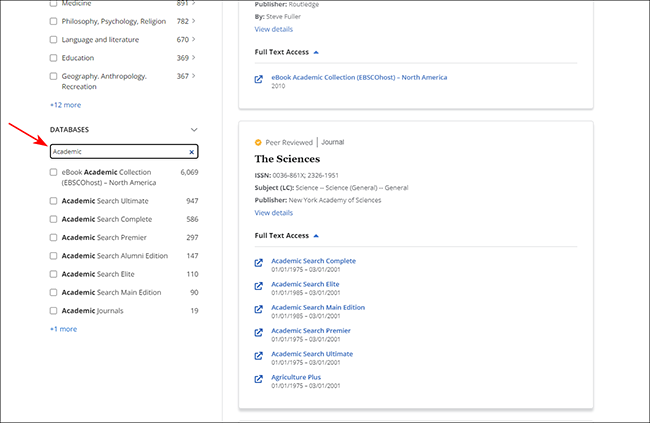Tick the Education subject checkbox

tap(53, 58)
